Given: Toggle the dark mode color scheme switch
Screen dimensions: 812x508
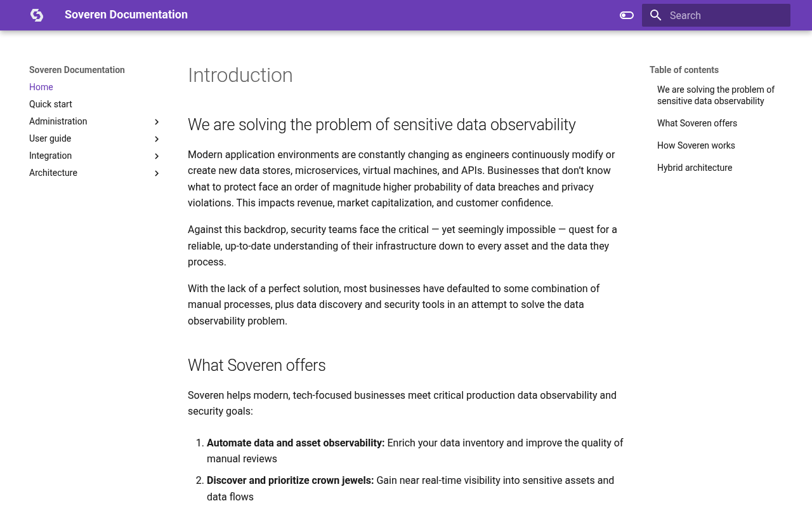Looking at the screenshot, I should [627, 15].
